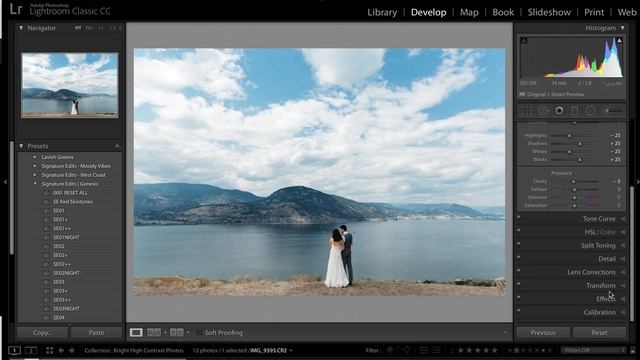
Task: Switch to the Print module
Action: click(x=594, y=12)
